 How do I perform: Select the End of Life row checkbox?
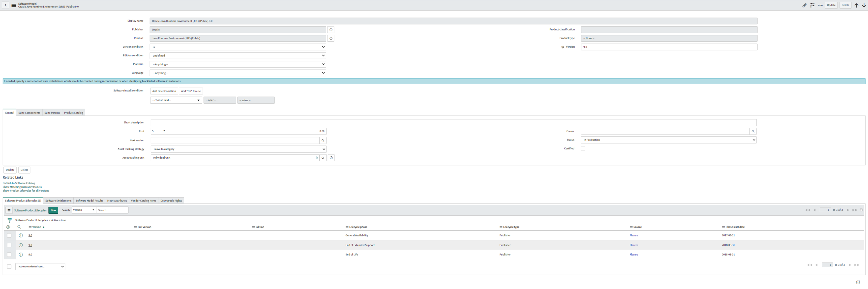tap(9, 255)
